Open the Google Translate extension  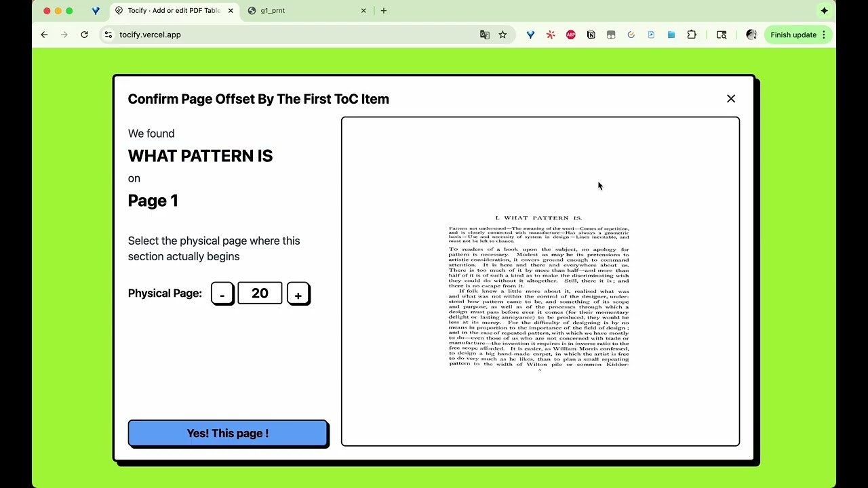coord(484,35)
